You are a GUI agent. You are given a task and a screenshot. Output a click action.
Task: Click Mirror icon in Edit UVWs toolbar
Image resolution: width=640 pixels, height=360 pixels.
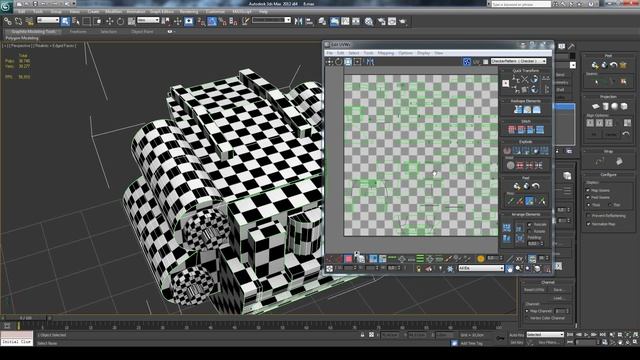point(370,62)
